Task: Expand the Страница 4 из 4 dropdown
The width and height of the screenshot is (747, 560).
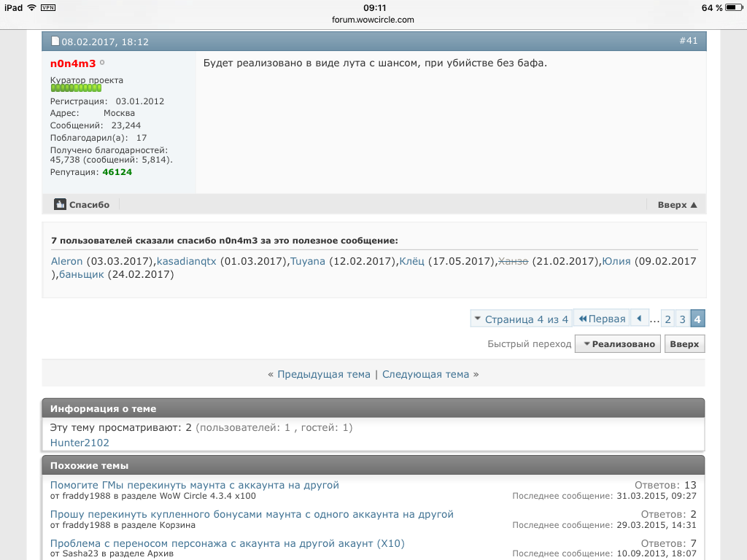Action: (520, 319)
